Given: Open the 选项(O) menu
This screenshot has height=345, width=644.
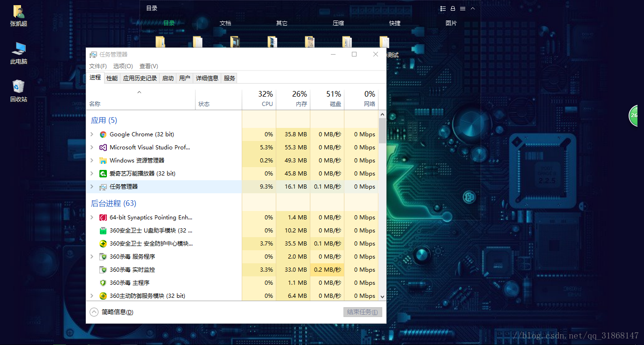Looking at the screenshot, I should pyautogui.click(x=123, y=66).
